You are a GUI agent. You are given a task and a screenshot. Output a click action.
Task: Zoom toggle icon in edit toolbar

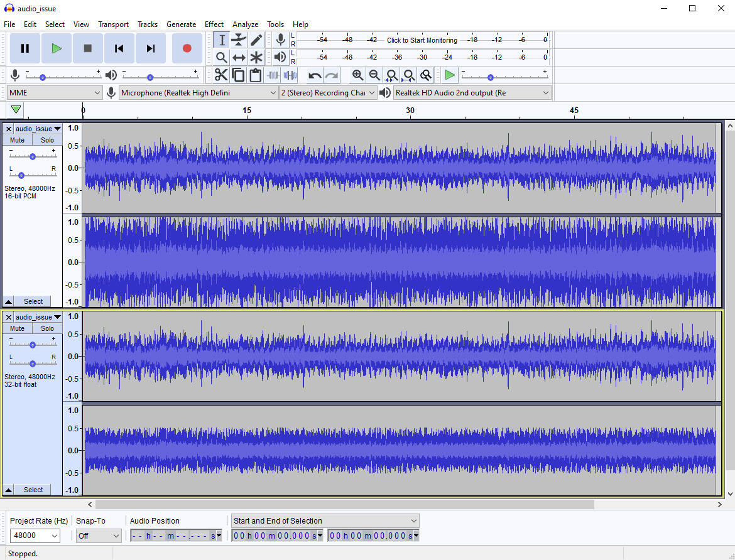coord(426,75)
